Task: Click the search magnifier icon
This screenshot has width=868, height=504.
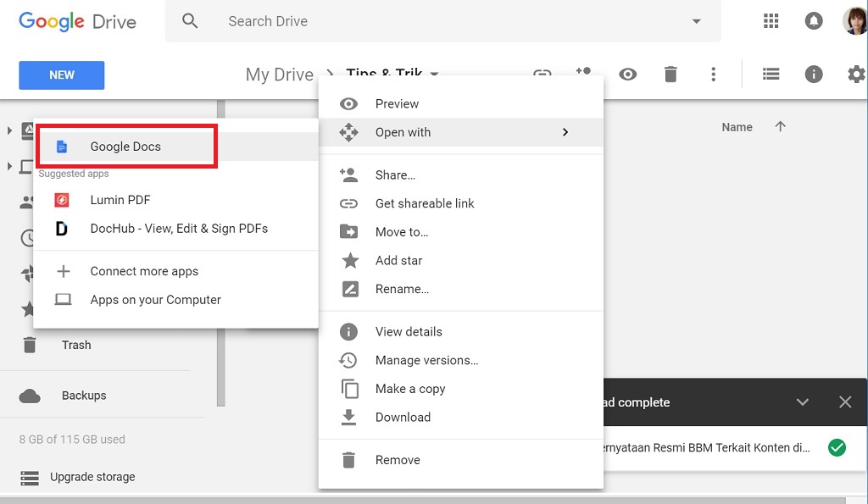Action: 190,21
